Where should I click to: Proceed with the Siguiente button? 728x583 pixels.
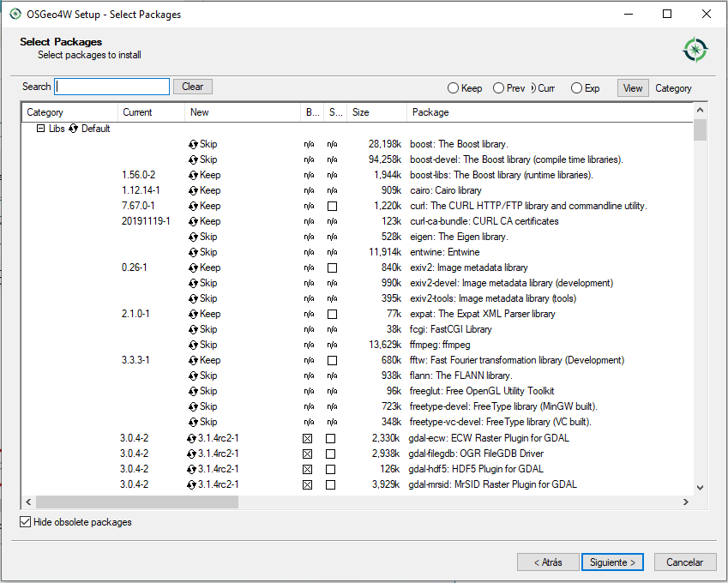612,562
